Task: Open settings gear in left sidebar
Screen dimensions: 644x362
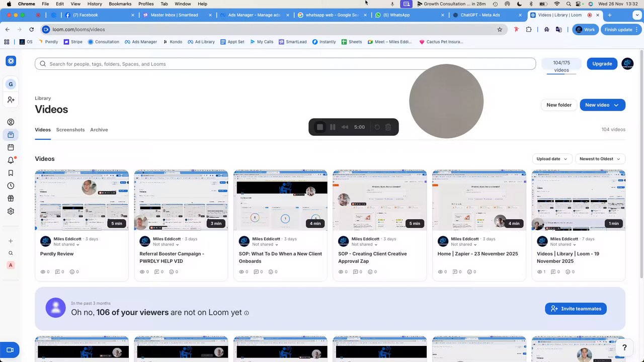Action: [11, 211]
